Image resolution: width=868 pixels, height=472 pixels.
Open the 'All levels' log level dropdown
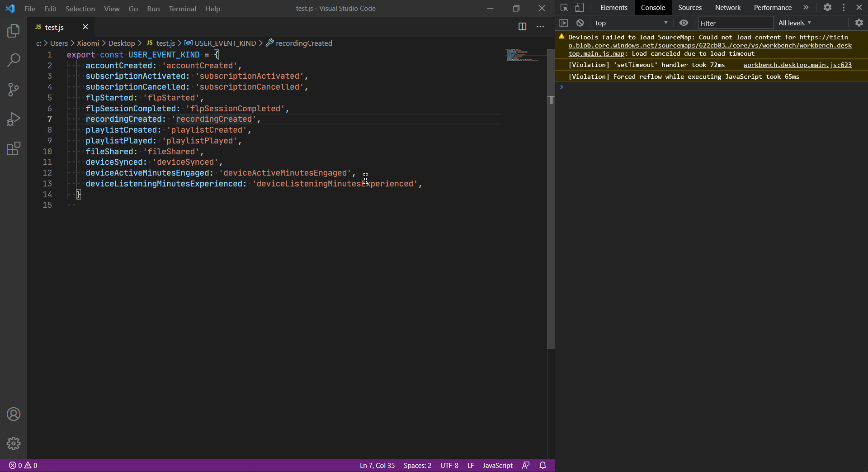(x=795, y=23)
